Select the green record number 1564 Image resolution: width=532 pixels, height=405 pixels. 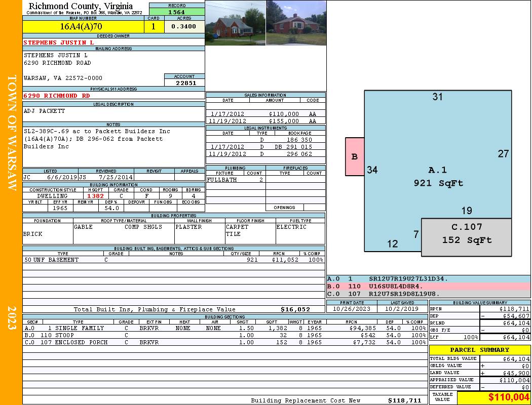coord(177,13)
